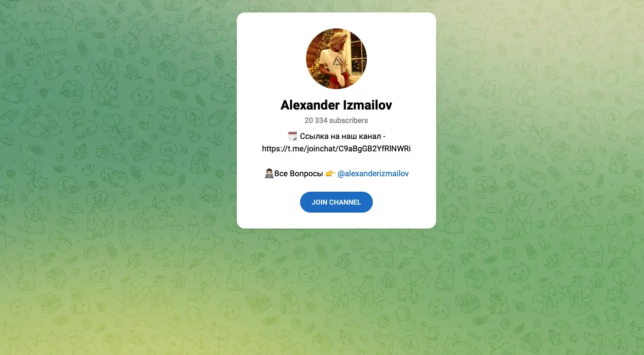Click the word subscribers under the title

349,120
